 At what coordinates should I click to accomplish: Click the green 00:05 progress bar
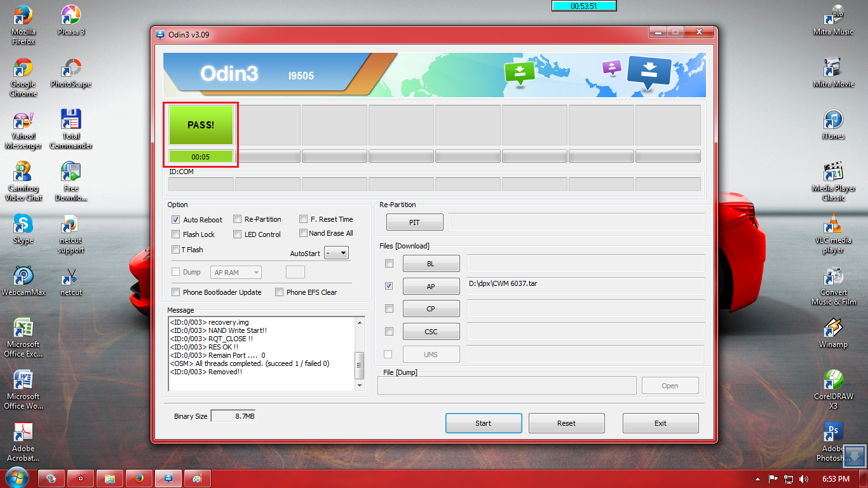click(x=201, y=156)
